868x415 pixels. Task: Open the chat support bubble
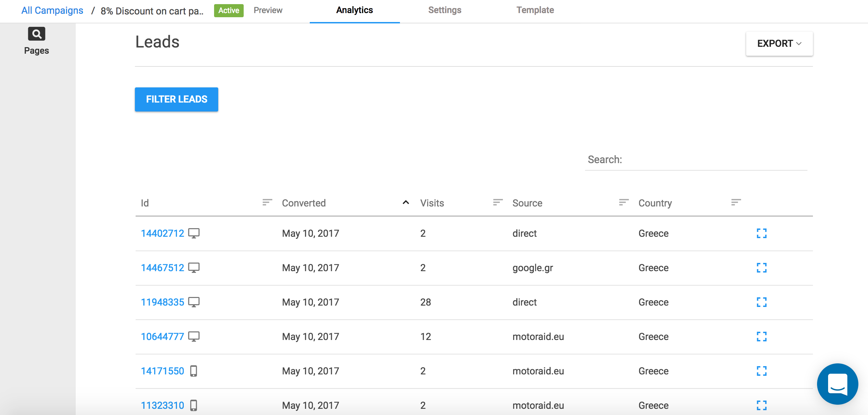click(837, 384)
